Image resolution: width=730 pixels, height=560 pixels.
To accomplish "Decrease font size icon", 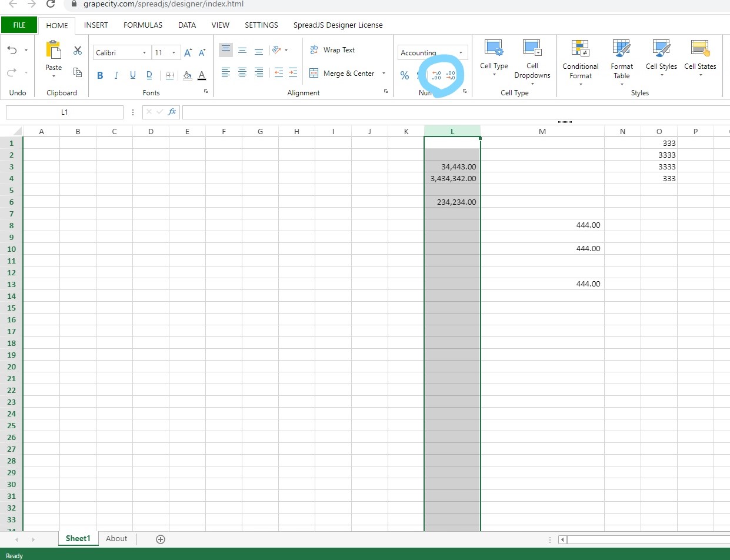I will tap(202, 53).
